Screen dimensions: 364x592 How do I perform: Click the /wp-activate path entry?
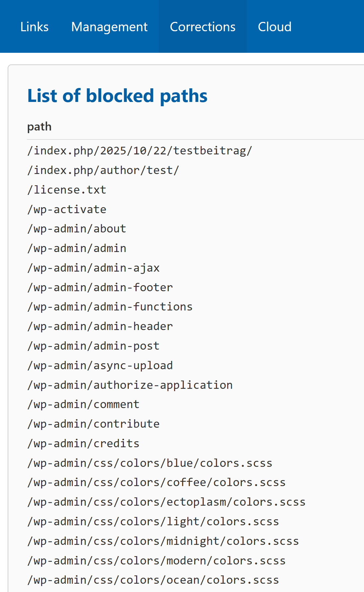click(66, 209)
